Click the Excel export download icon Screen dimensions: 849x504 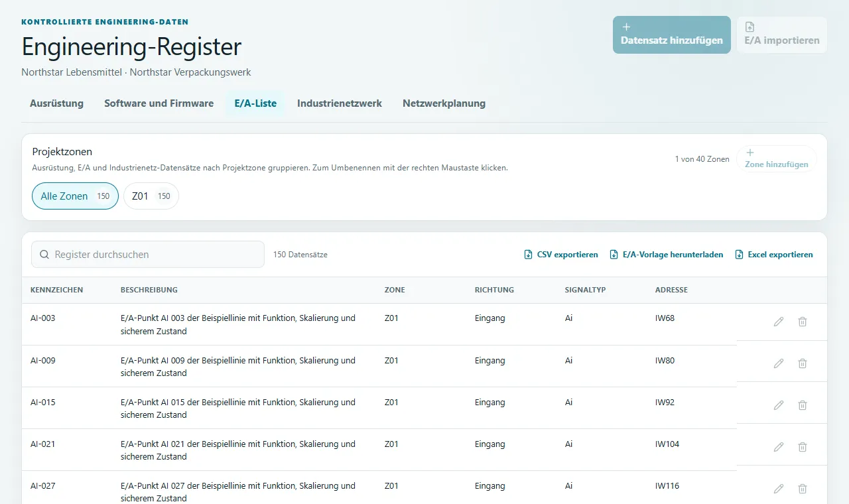[739, 255]
